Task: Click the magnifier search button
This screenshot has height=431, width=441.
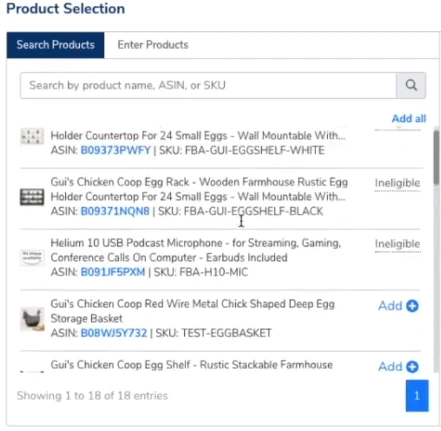Action: [411, 85]
